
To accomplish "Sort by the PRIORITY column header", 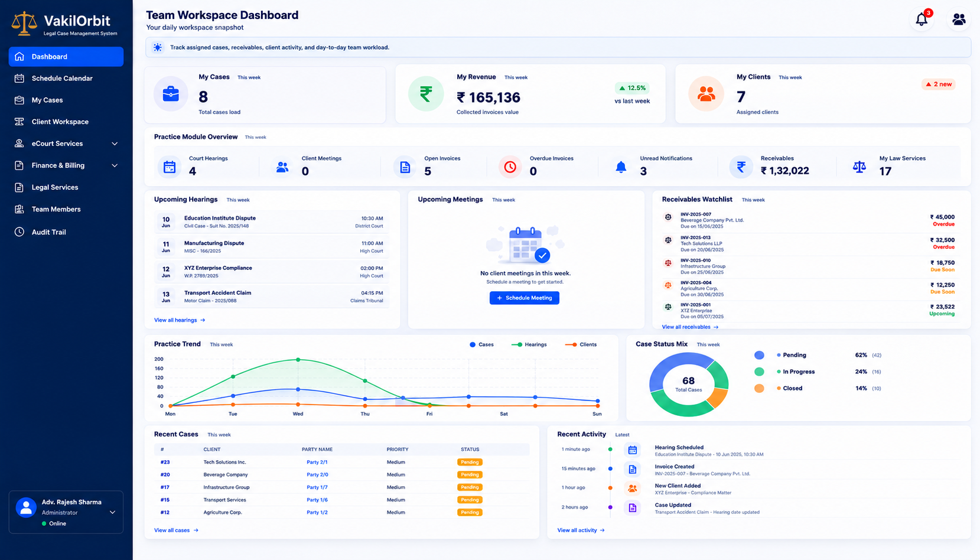I will pos(398,450).
